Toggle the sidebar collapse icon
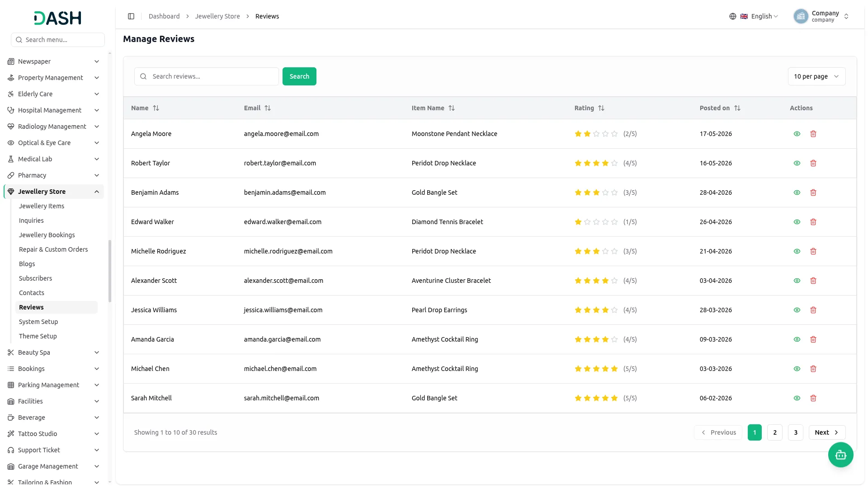 click(131, 16)
